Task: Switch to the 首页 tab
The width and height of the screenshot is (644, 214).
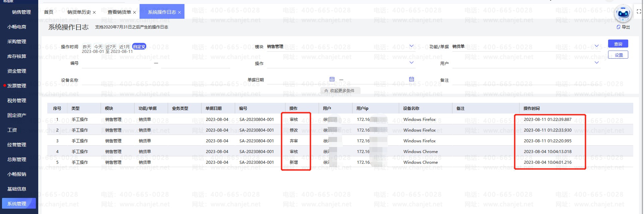Action: [49, 12]
